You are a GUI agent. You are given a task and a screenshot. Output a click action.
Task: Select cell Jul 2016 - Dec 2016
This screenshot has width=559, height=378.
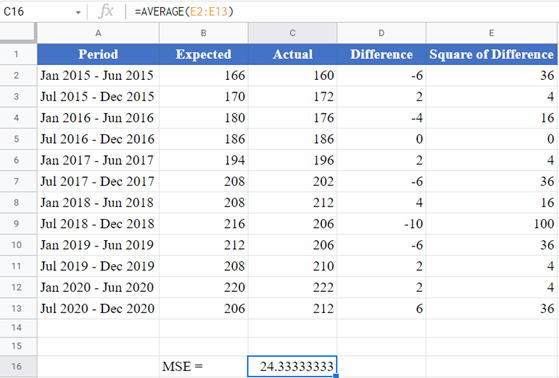coord(98,139)
